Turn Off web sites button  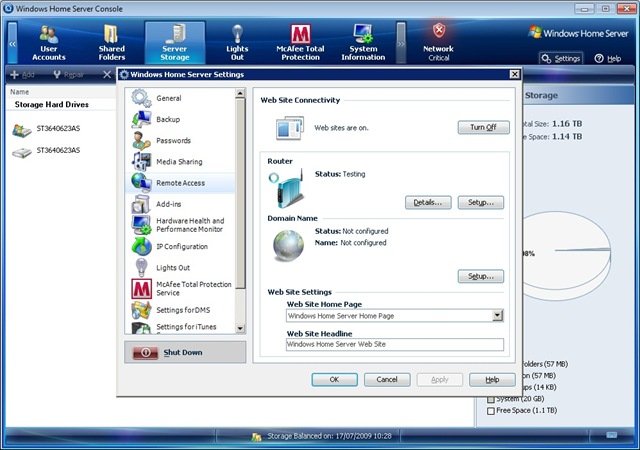click(484, 127)
